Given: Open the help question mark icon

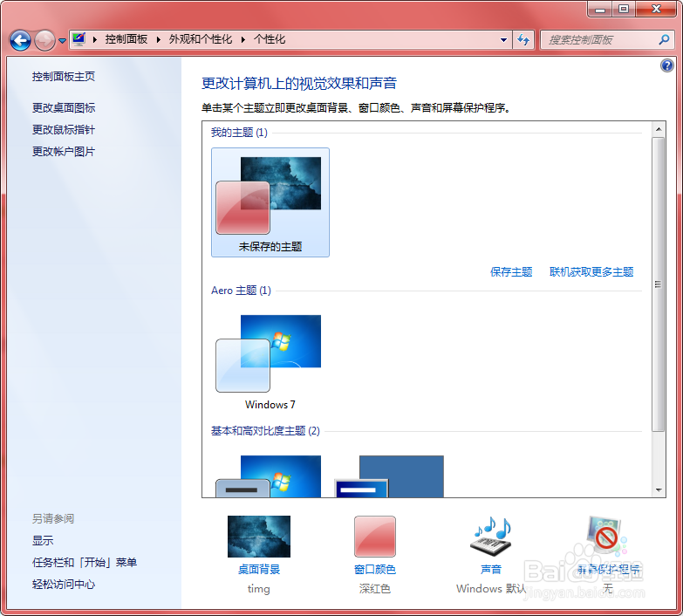Looking at the screenshot, I should coord(667,65).
